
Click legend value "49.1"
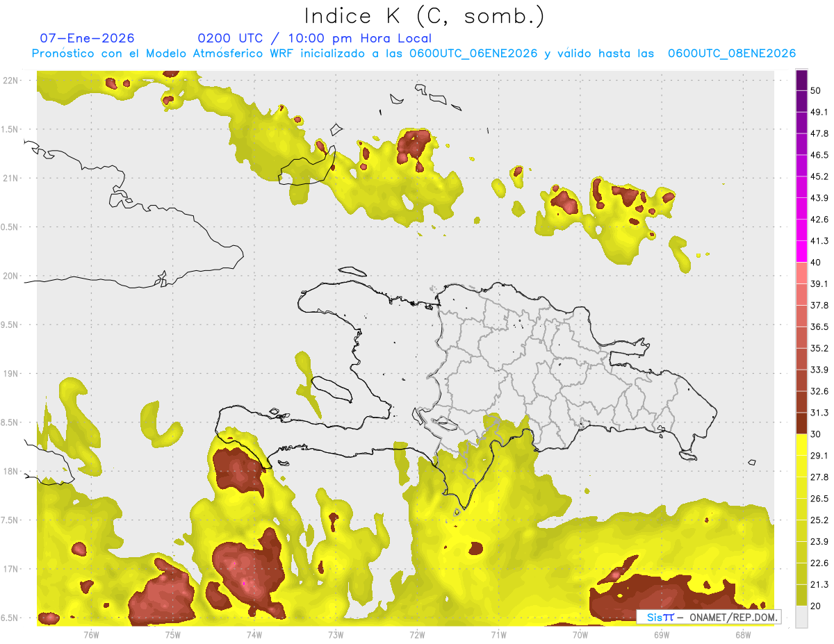click(x=819, y=112)
